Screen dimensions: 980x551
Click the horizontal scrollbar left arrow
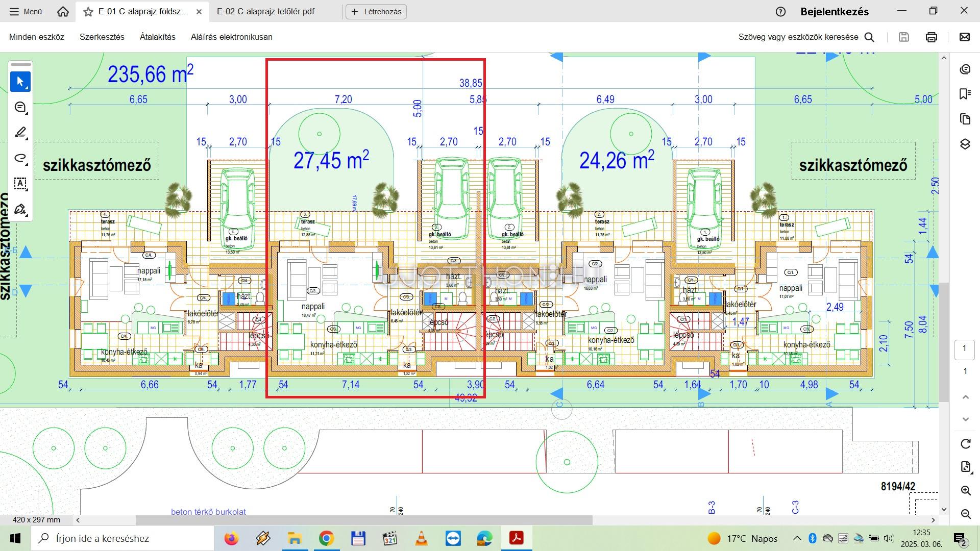point(78,520)
